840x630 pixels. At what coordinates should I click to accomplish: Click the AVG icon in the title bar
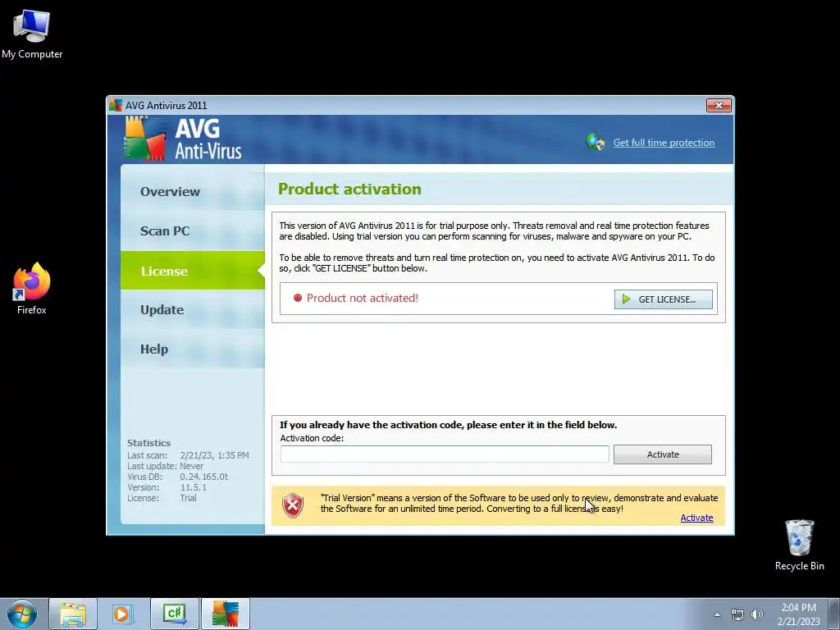[116, 105]
